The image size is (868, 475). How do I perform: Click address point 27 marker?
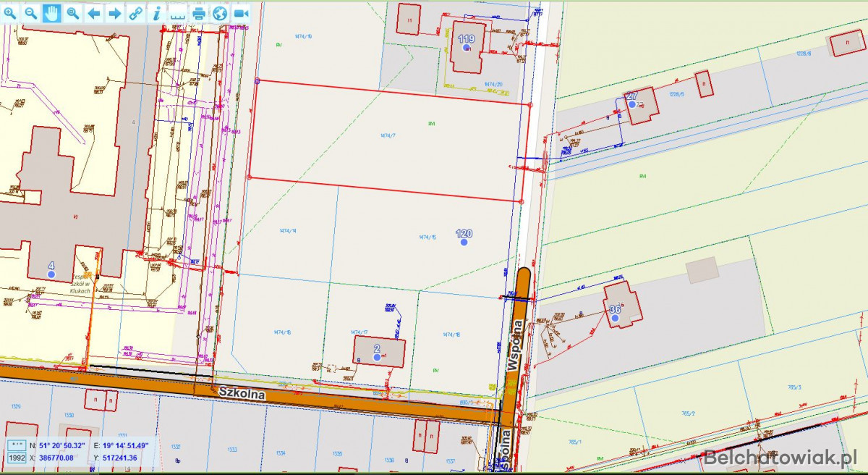(x=631, y=104)
